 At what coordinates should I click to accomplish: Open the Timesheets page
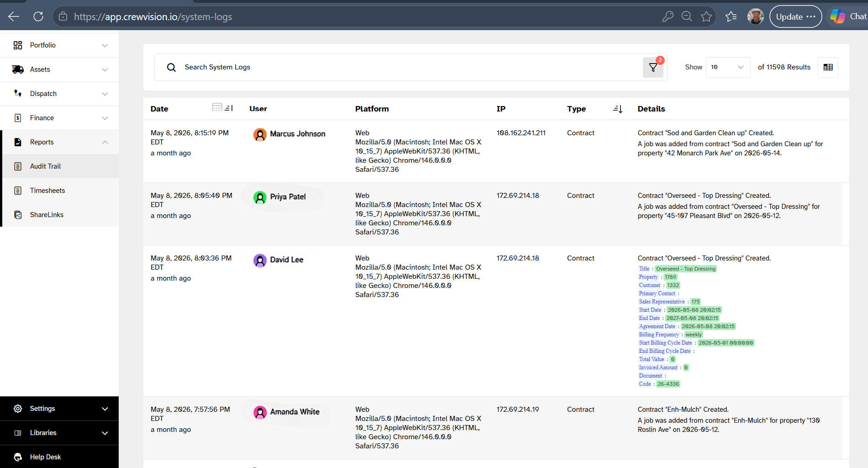click(x=59, y=191)
